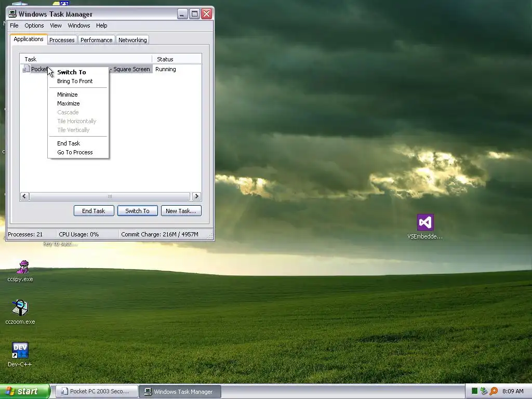Click the orange magnifier tray icon
The height and width of the screenshot is (399, 532).
pyautogui.click(x=494, y=391)
